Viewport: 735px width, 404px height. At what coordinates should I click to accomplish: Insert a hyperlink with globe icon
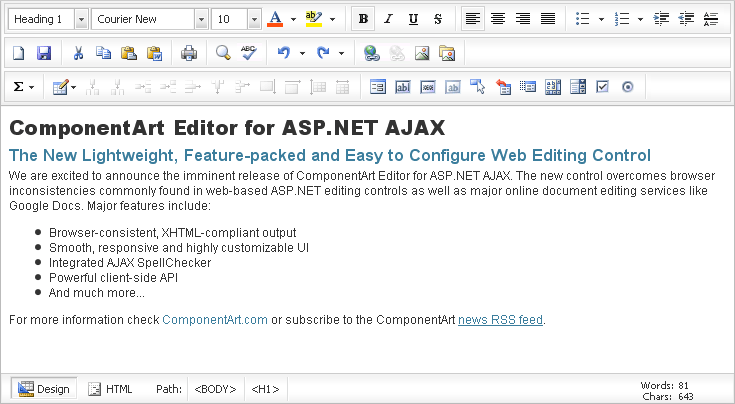372,53
